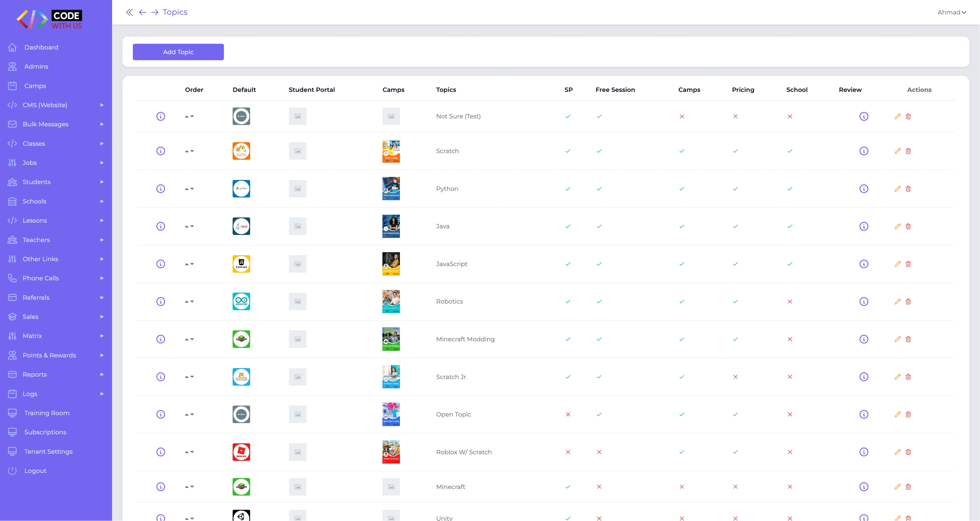Screen dimensions: 980x521
Task: Edit the Open Topic entry with pencil icon
Action: pos(897,414)
